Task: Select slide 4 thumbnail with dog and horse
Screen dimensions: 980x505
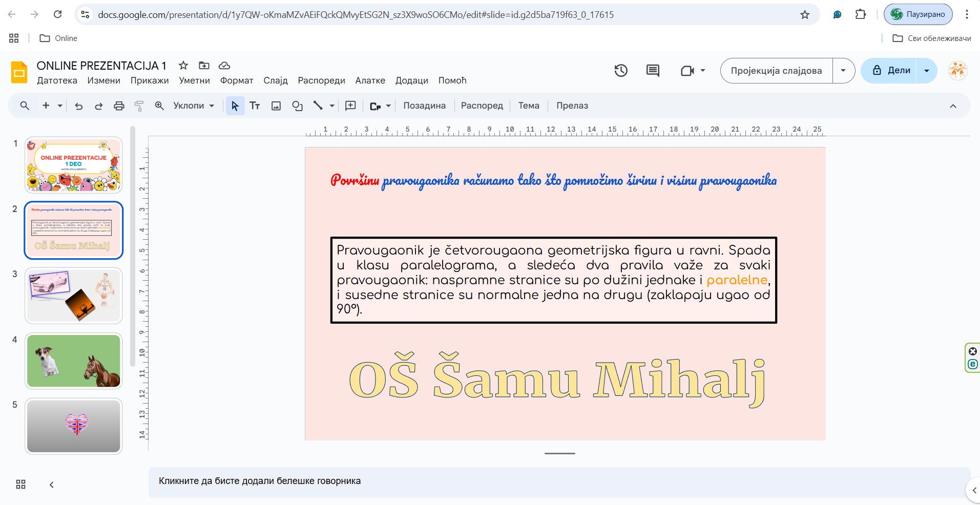Action: point(74,361)
